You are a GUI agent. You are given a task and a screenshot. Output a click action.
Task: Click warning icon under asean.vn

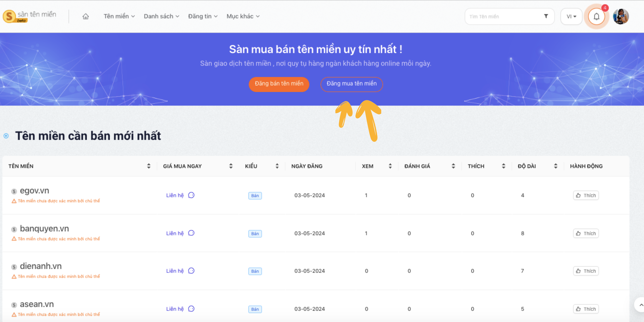point(14,315)
